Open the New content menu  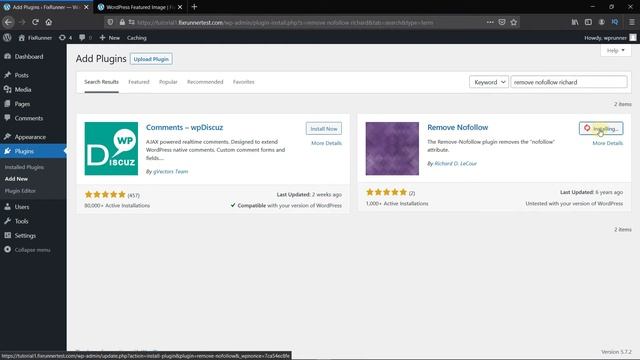click(x=110, y=38)
